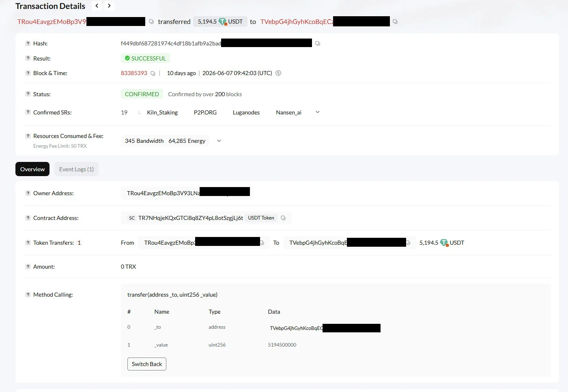This screenshot has width=568, height=392.
Task: Open the contract address TR7NHqjeKQxGTCi8q8ZY4pL8otSzgjLj6t
Action: click(x=191, y=218)
